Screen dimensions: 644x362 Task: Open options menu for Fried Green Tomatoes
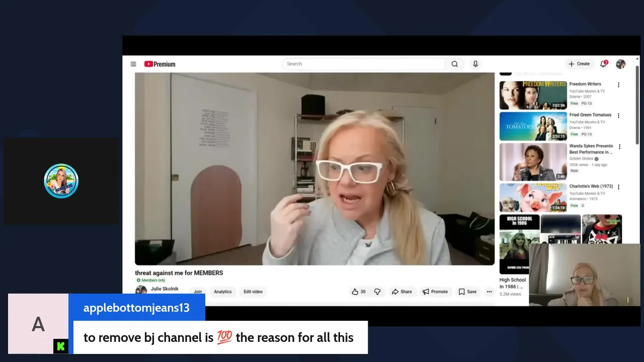point(618,116)
